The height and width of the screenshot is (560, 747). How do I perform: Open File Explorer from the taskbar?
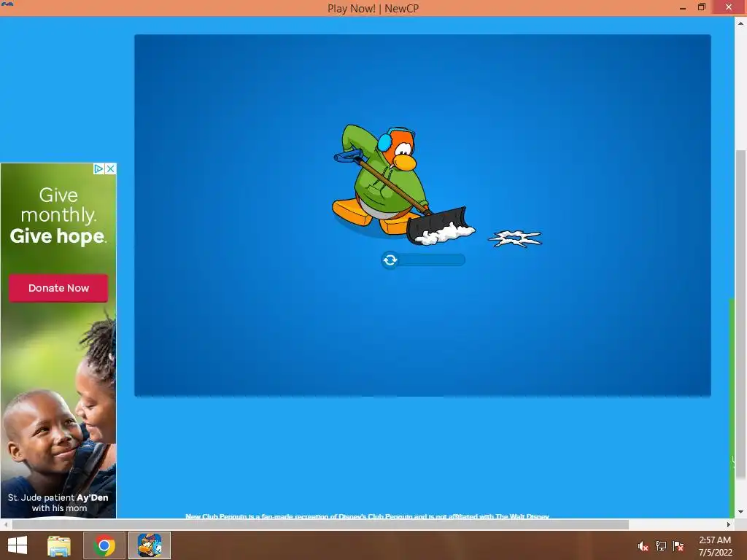pos(59,545)
